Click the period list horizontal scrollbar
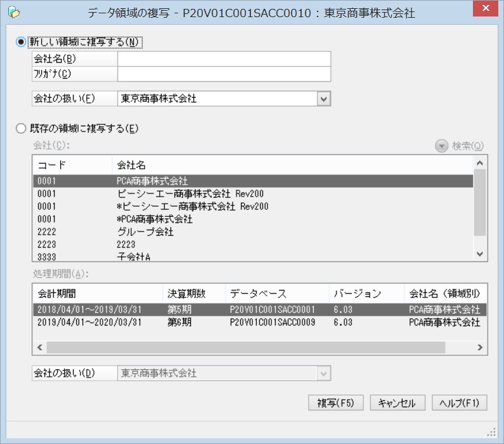The width and height of the screenshot is (504, 444). click(246, 347)
